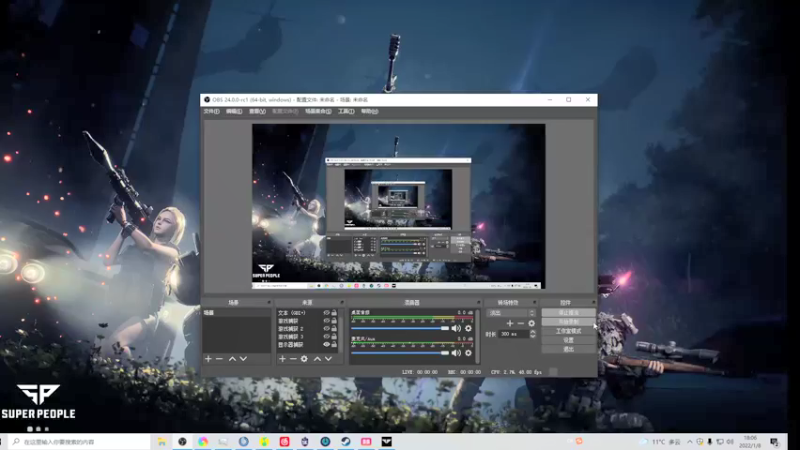Open the 查看(V) menu
The width and height of the screenshot is (800, 450).
pos(257,111)
